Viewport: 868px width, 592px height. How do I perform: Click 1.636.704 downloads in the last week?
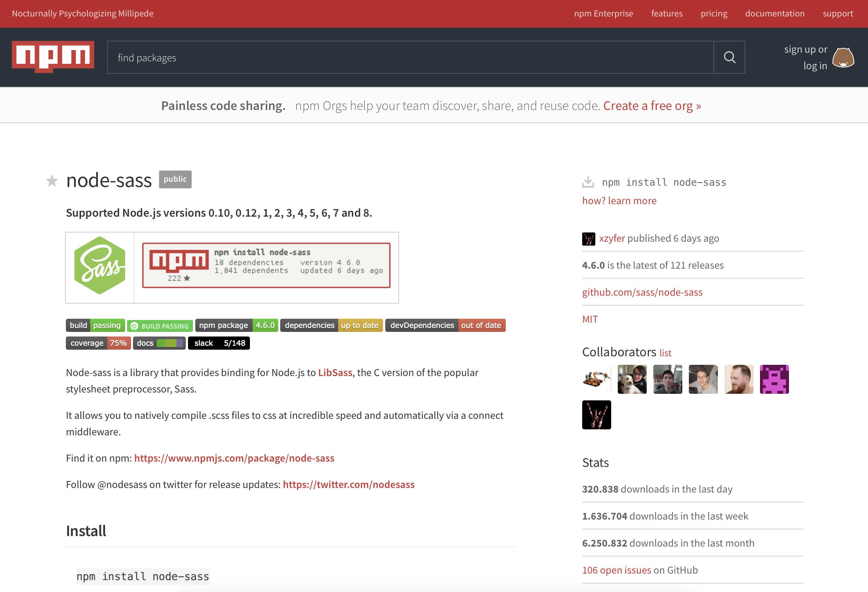(665, 516)
